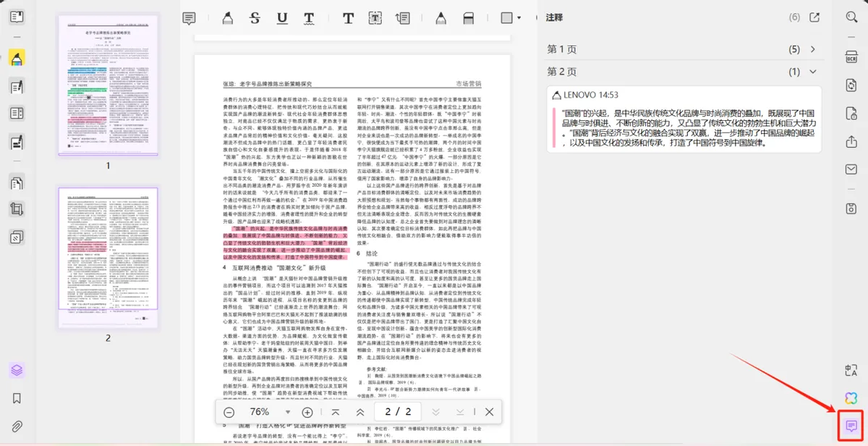The width and height of the screenshot is (868, 446).
Task: Select the Highlight text tool
Action: pos(227,18)
